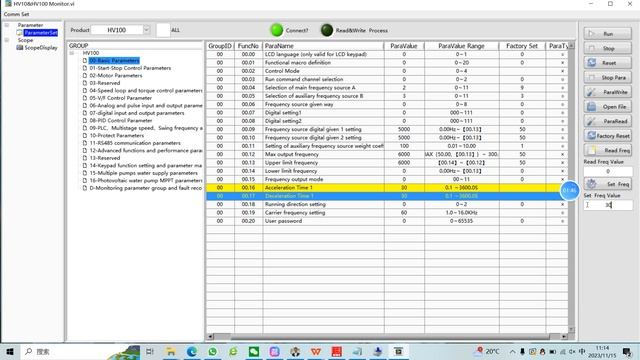Viewport: 640px width, 360px height.
Task: Click the Open File button
Action: (607, 107)
